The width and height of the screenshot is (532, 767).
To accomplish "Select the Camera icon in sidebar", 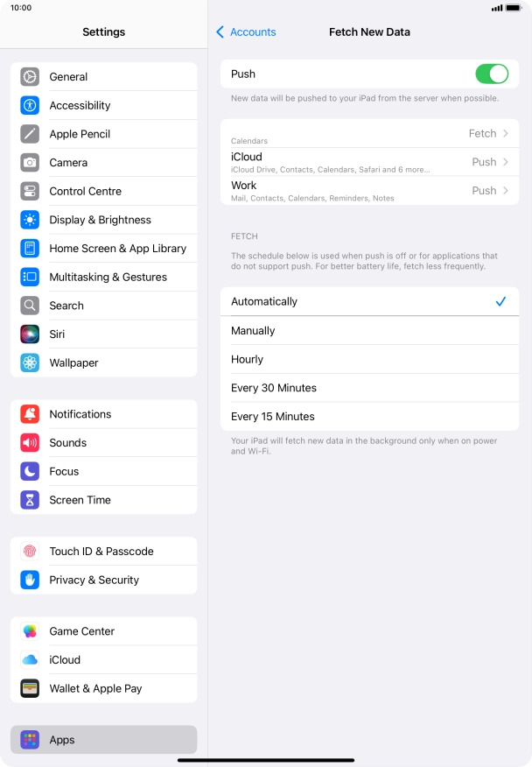I will coord(30,162).
